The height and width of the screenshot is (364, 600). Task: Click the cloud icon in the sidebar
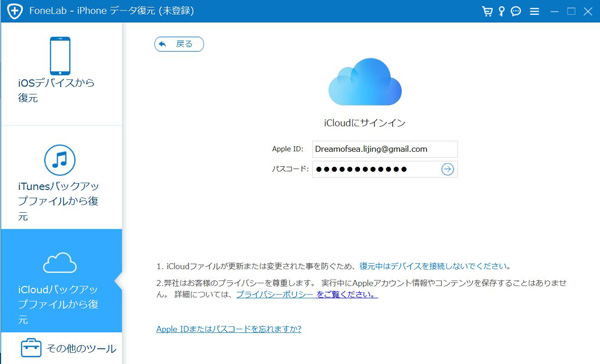[60, 263]
